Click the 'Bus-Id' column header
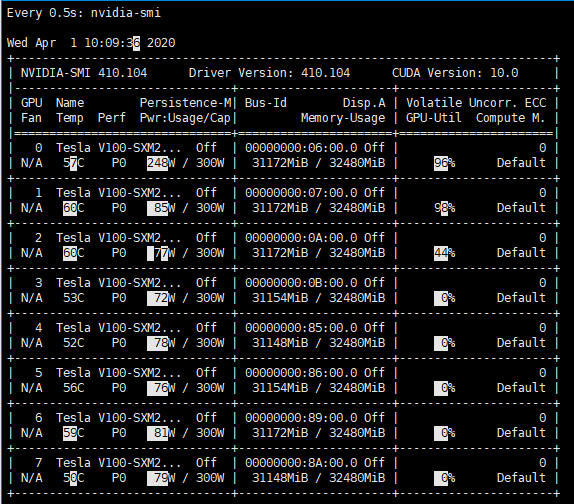The image size is (574, 504). [x=266, y=103]
